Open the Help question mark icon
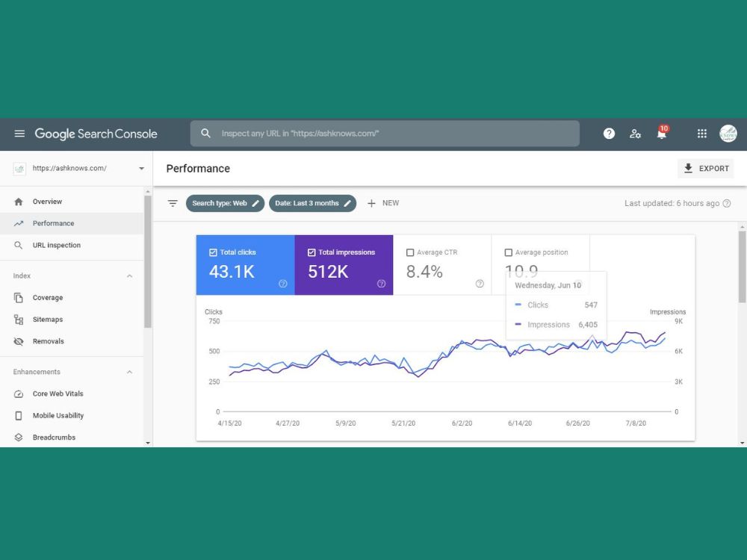The width and height of the screenshot is (747, 560). click(609, 134)
